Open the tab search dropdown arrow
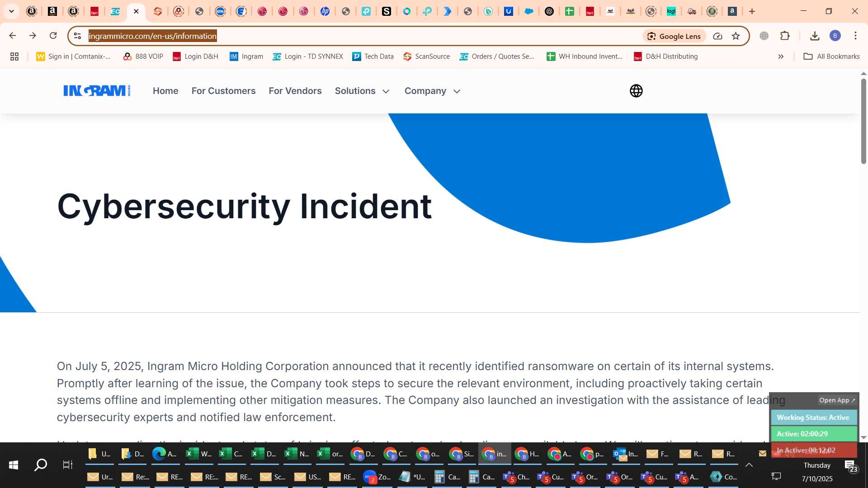This screenshot has height=488, width=868. pyautogui.click(x=11, y=11)
